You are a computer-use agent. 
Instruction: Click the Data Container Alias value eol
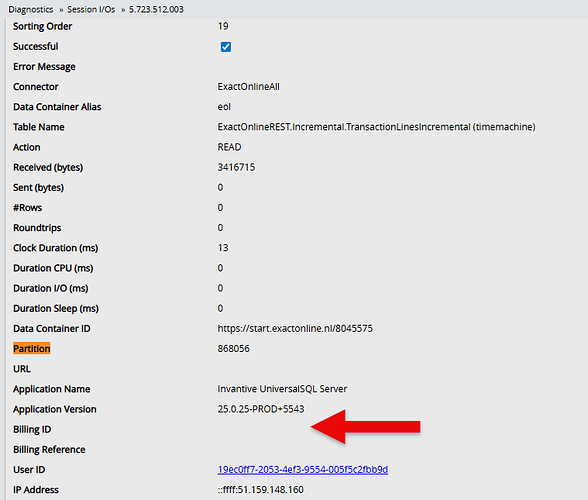point(224,107)
